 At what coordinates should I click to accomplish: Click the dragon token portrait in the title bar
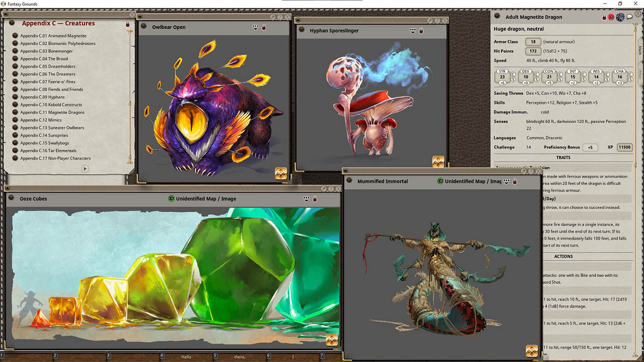point(620,17)
